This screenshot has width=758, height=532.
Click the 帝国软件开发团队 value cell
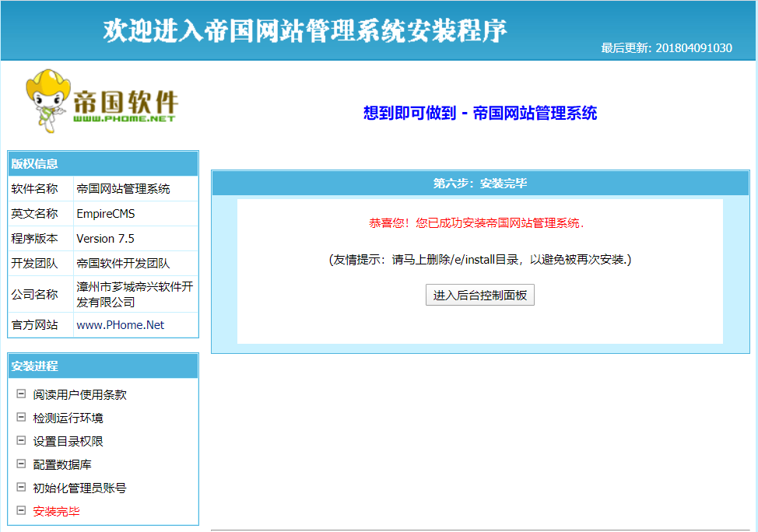coord(136,264)
